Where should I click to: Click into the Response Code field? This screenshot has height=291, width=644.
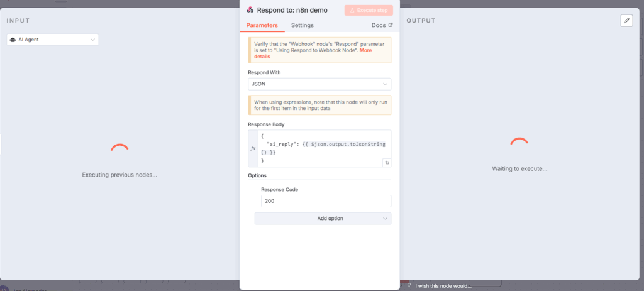[x=326, y=201]
